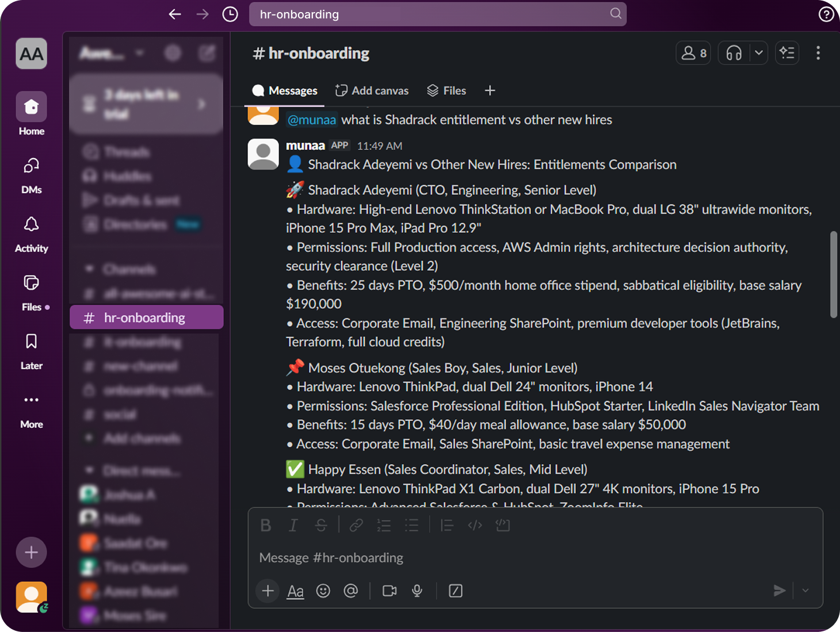Select the hr-onboarding channel in sidebar

(x=146, y=317)
